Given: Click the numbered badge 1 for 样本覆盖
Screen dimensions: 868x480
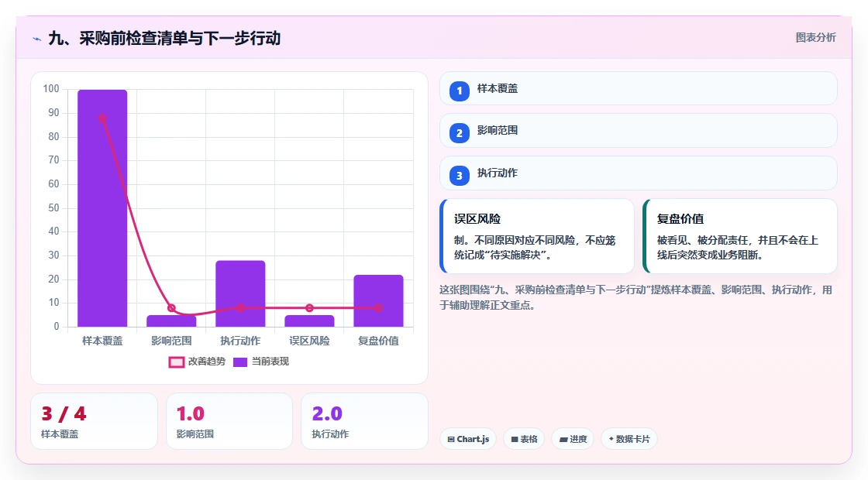Looking at the screenshot, I should (459, 91).
